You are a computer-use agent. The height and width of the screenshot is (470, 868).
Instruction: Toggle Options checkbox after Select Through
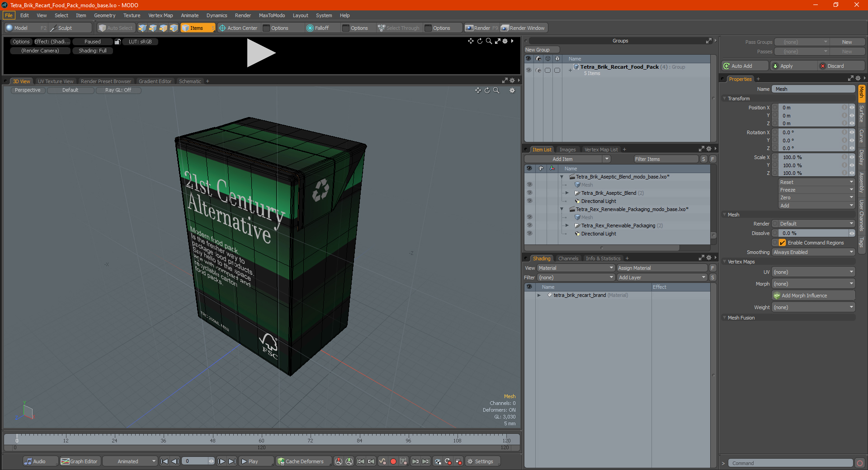[428, 28]
